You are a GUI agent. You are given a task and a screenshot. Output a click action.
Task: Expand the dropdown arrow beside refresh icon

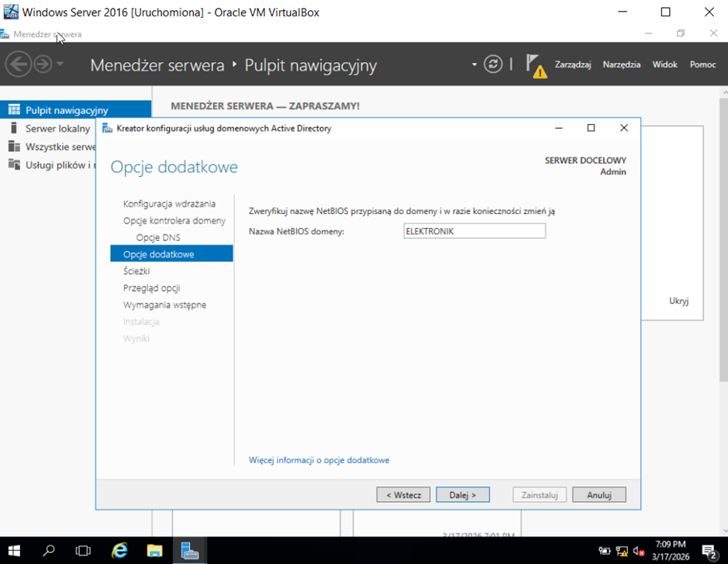474,64
